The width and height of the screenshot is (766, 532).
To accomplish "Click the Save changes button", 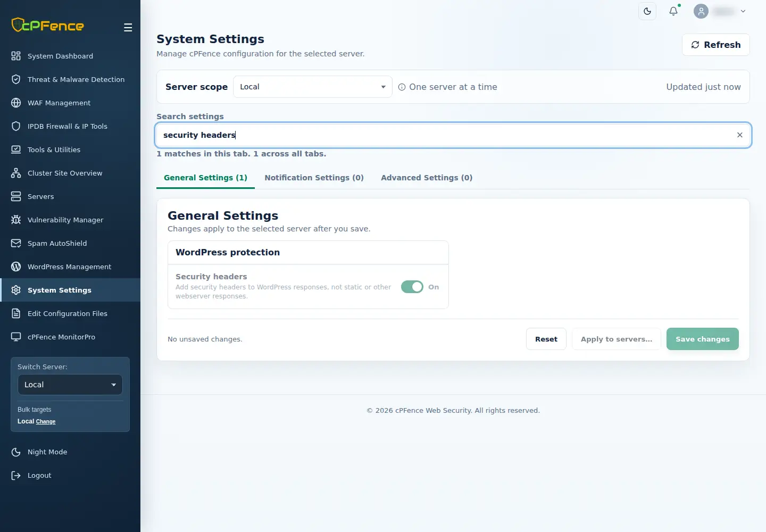I will pyautogui.click(x=703, y=339).
